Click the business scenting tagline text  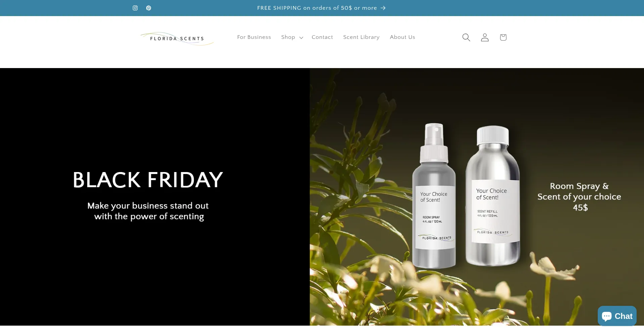click(148, 211)
